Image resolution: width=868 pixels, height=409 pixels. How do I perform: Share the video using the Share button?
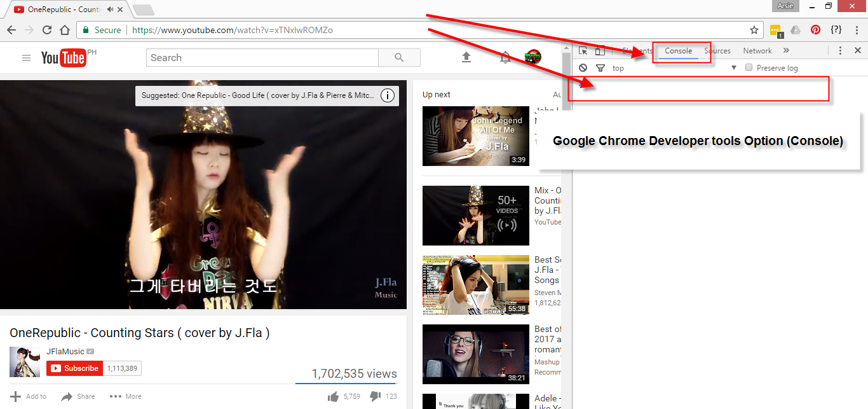pyautogui.click(x=78, y=396)
